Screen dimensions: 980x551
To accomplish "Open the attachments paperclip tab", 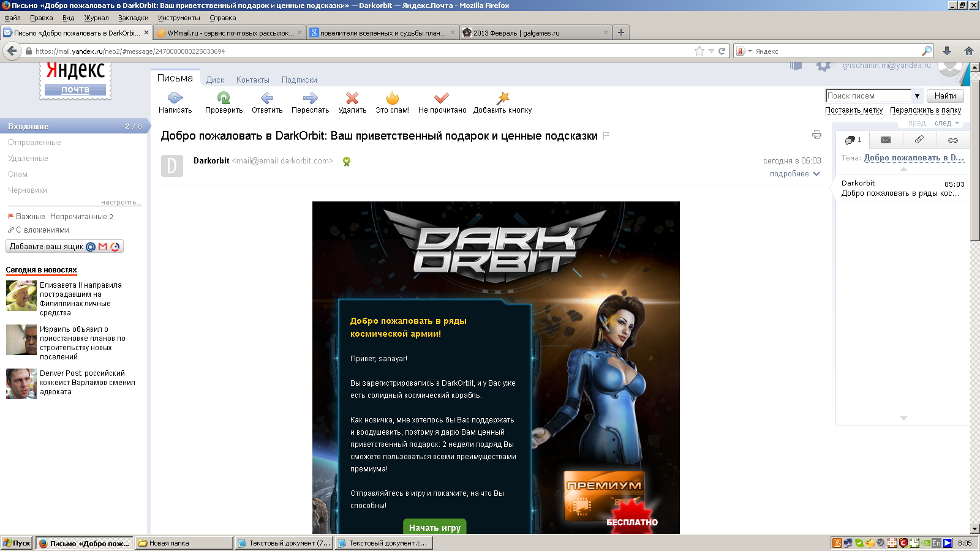I will click(x=919, y=140).
